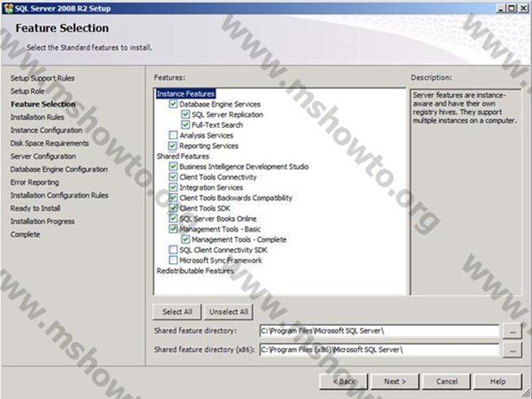532x399 pixels.
Task: Toggle Reporting Services checkbox
Action: coord(173,146)
